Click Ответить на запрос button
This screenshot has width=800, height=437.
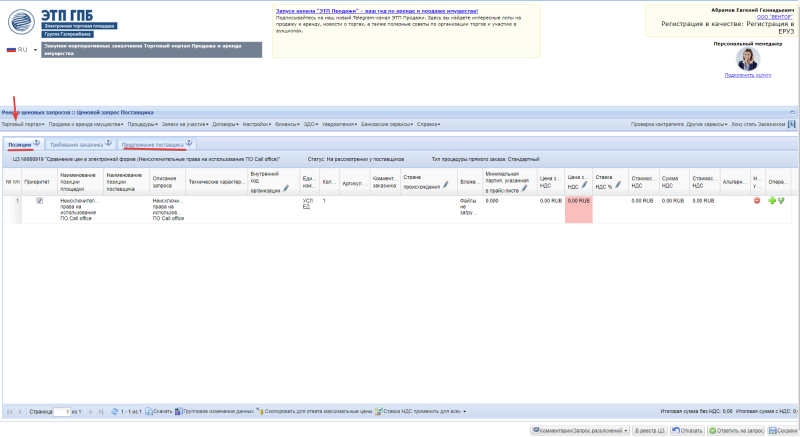736,431
